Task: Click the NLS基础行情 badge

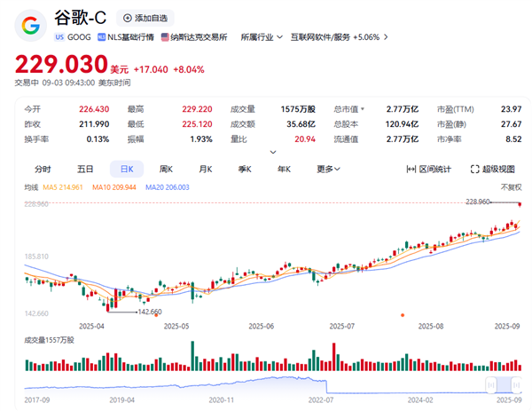Action: click(125, 37)
